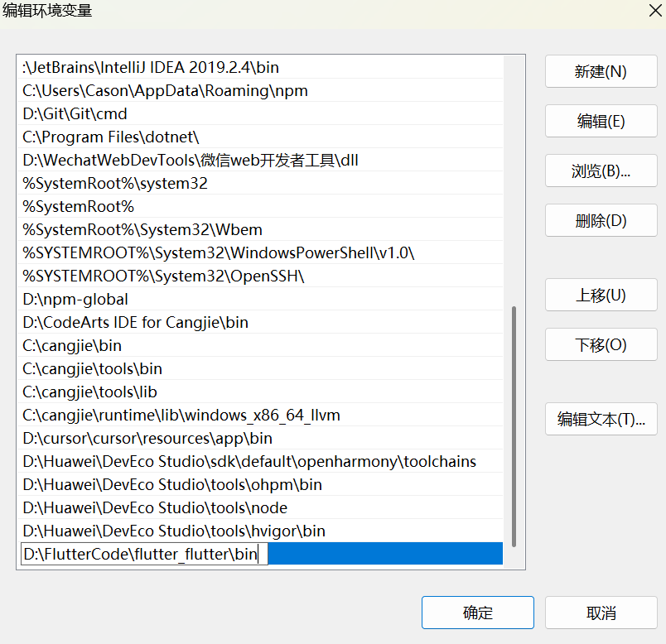Select DevEco Studio\tools\hvigor\bin entry
Image resolution: width=666 pixels, height=644 pixels.
coord(260,531)
